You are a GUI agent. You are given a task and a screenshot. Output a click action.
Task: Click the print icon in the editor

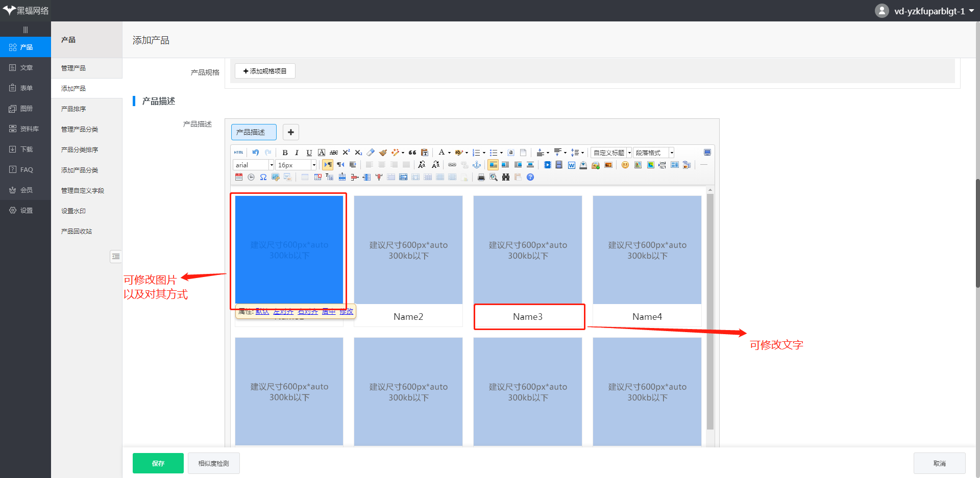pos(481,177)
